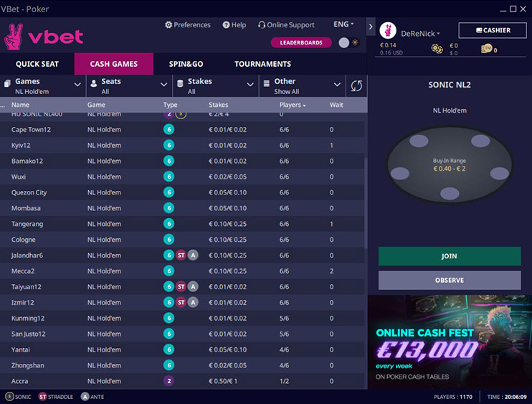Observe the SONIC NL2 table
This screenshot has height=404, width=532.
450,280
